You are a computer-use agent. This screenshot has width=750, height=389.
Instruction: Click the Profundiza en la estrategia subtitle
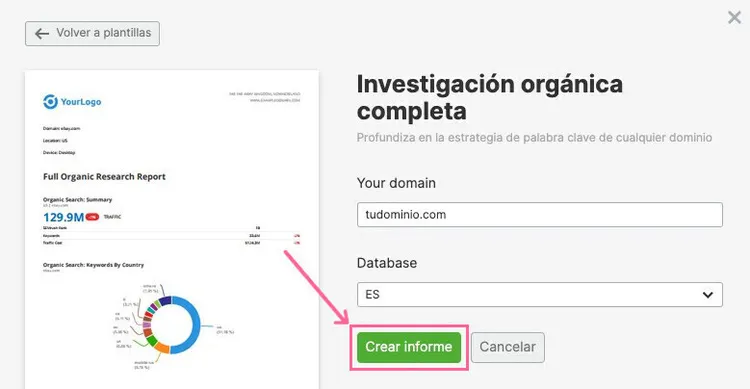pyautogui.click(x=534, y=138)
